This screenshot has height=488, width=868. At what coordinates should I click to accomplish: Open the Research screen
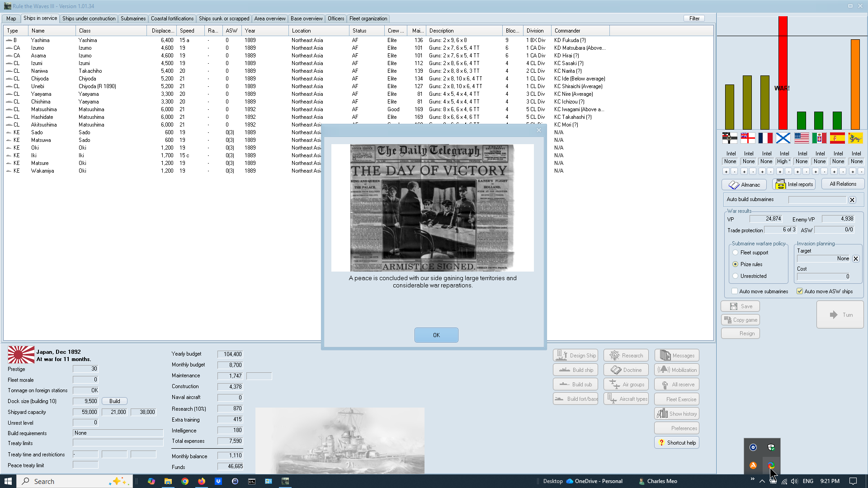click(626, 356)
